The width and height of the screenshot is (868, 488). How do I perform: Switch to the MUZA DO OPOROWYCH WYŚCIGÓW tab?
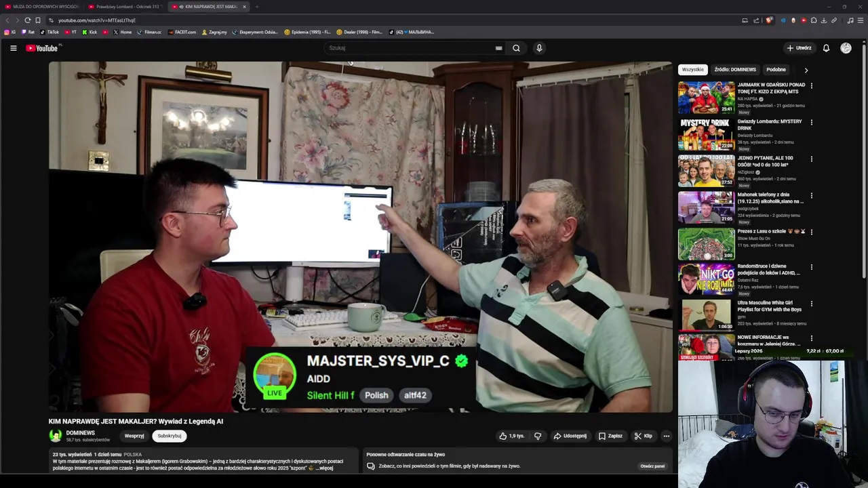pyautogui.click(x=41, y=7)
